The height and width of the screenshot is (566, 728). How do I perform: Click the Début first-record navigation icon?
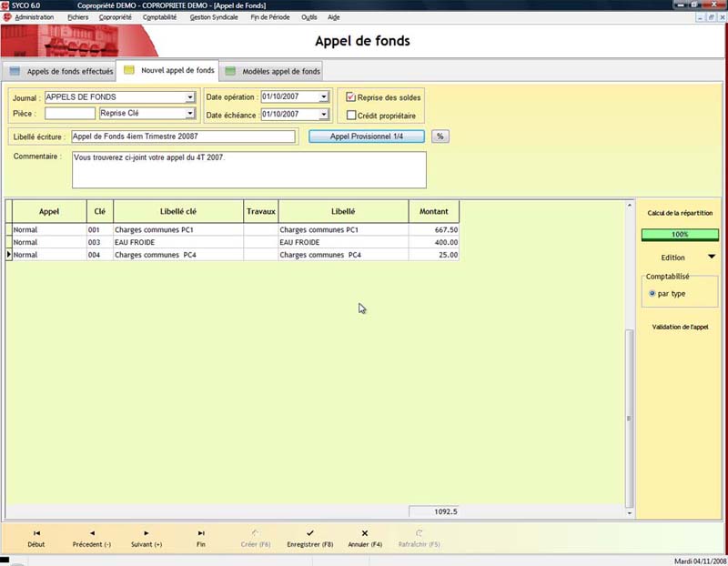(x=36, y=533)
